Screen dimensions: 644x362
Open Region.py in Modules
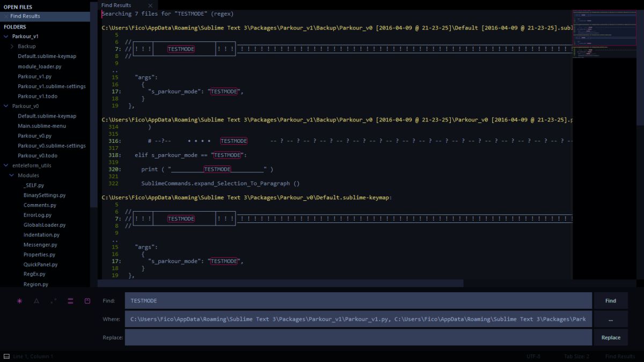(36, 284)
